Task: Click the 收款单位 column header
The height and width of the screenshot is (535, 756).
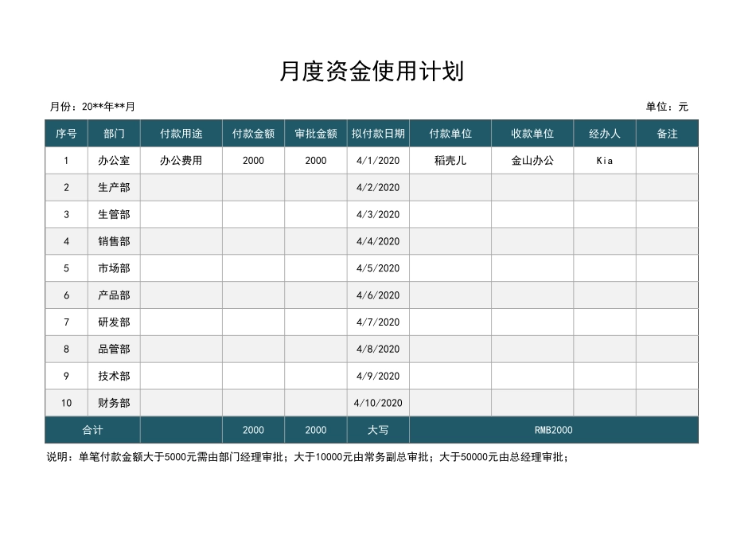Action: pos(532,133)
